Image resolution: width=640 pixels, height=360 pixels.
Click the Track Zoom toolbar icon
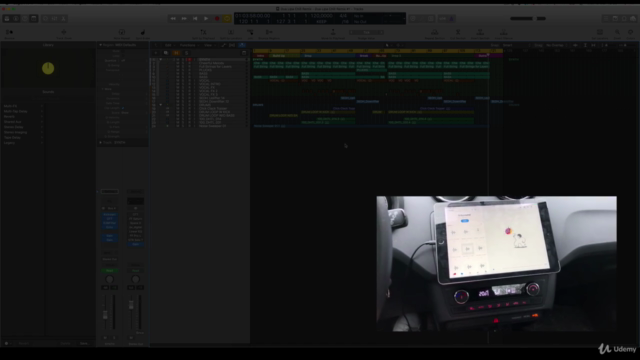[64, 33]
